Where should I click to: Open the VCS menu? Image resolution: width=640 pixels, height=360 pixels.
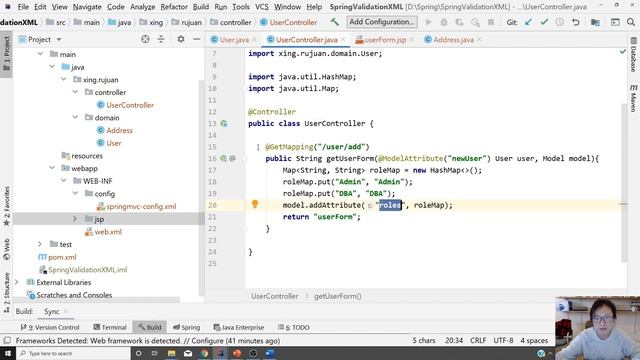point(262,7)
